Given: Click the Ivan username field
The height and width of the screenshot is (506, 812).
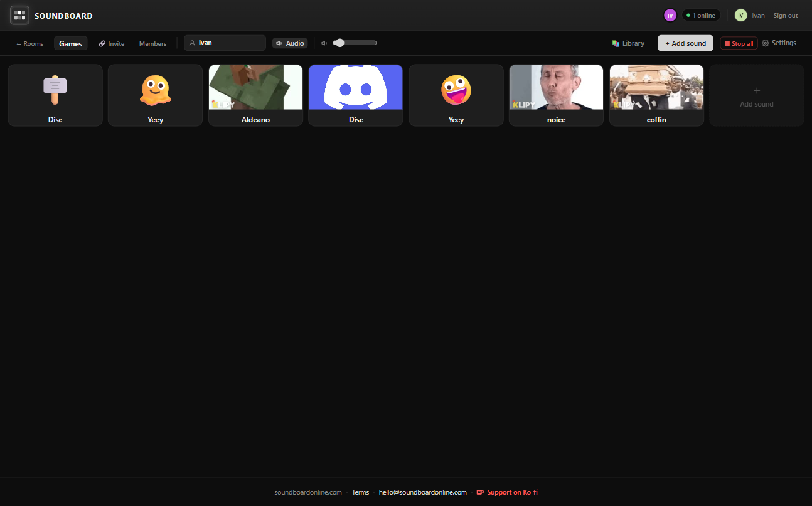Looking at the screenshot, I should click(x=225, y=43).
